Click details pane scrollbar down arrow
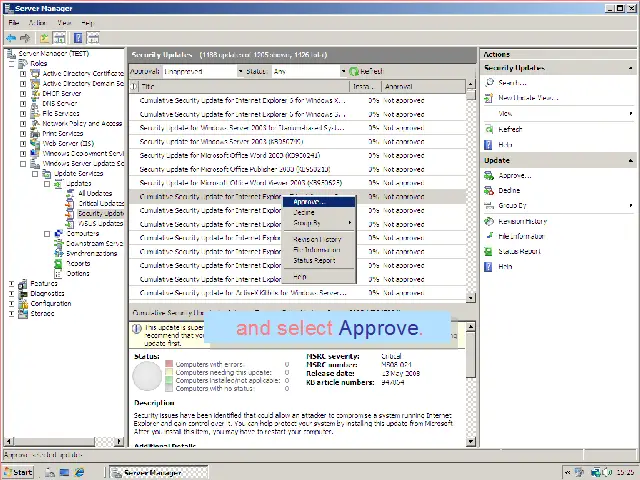 [x=471, y=442]
